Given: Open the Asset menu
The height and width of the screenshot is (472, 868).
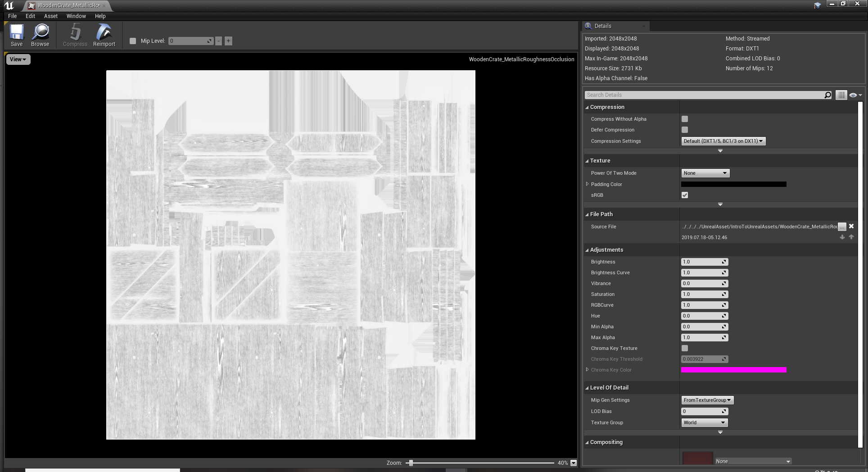Looking at the screenshot, I should pos(51,16).
